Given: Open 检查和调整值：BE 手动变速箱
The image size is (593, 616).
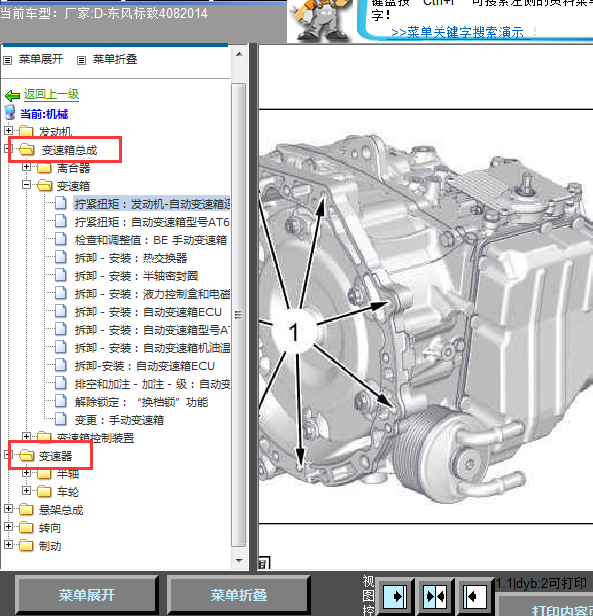Looking at the screenshot, I should [x=151, y=240].
